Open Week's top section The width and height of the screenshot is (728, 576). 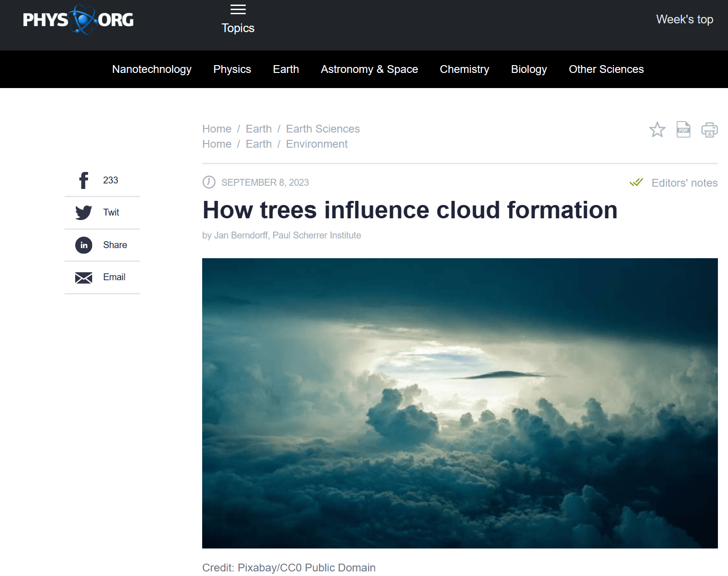684,19
